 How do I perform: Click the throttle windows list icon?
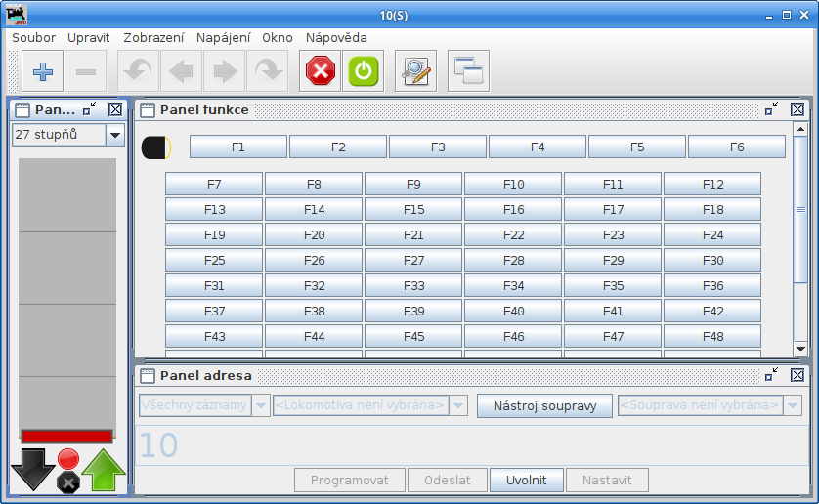coord(468,71)
